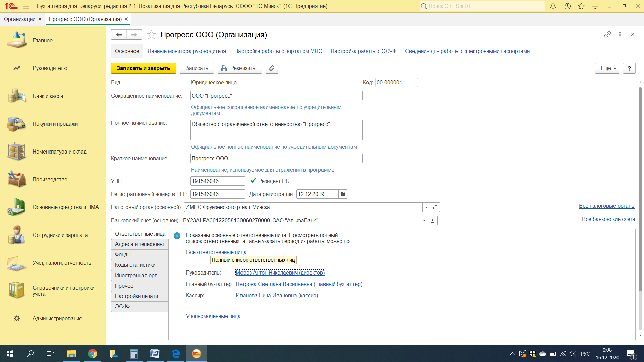Open calendar for registration date
The image size is (644, 362).
(x=343, y=194)
